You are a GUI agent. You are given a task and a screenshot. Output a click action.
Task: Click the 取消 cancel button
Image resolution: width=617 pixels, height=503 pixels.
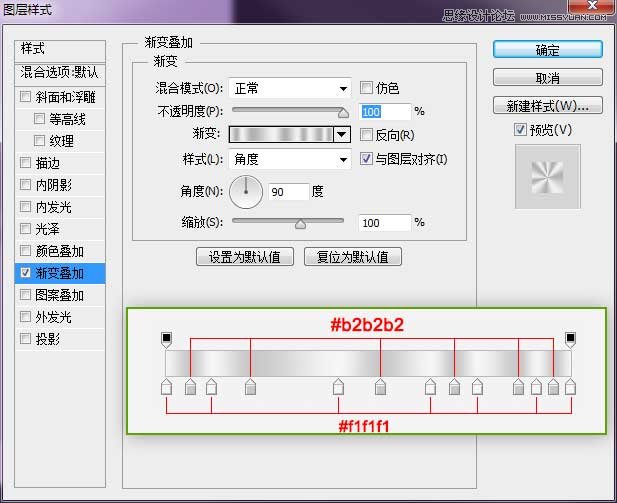pos(547,78)
